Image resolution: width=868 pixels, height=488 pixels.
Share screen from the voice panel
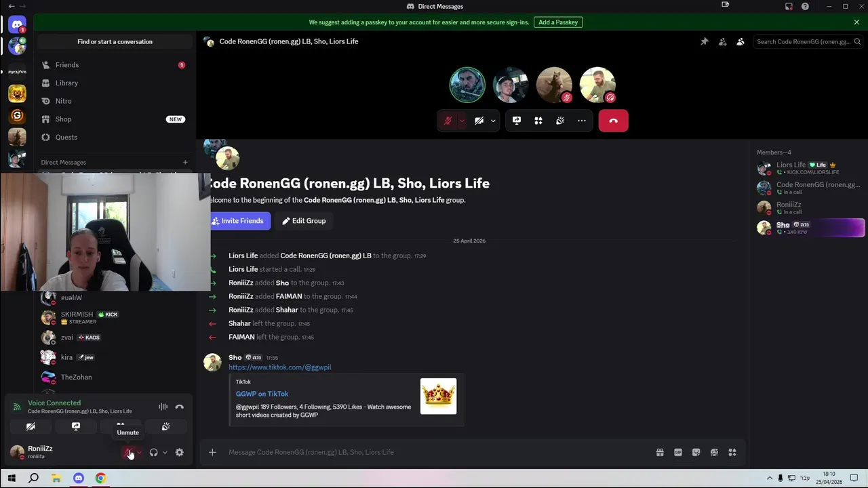76,426
